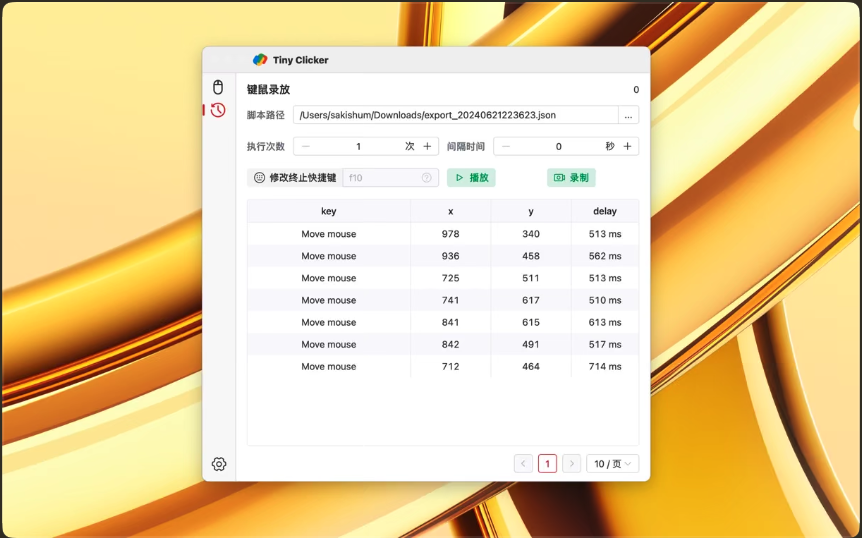
Task: Decrease the execution count with minus
Action: click(x=306, y=146)
